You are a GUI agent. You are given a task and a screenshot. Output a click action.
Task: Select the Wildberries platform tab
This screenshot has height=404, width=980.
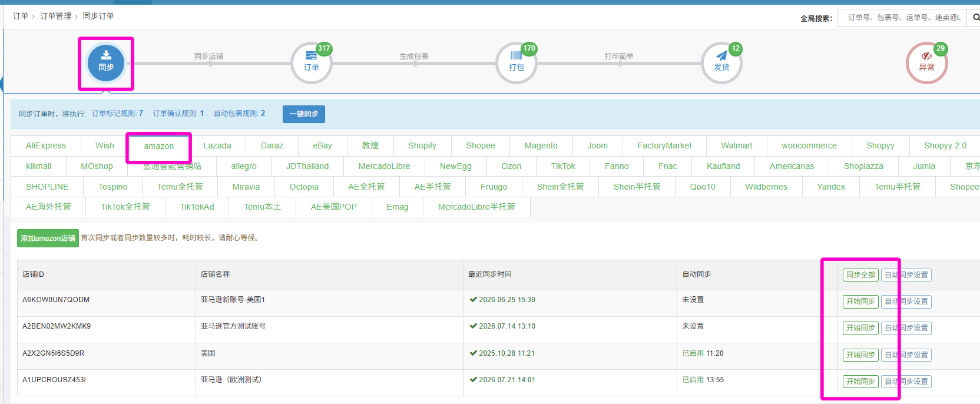766,187
